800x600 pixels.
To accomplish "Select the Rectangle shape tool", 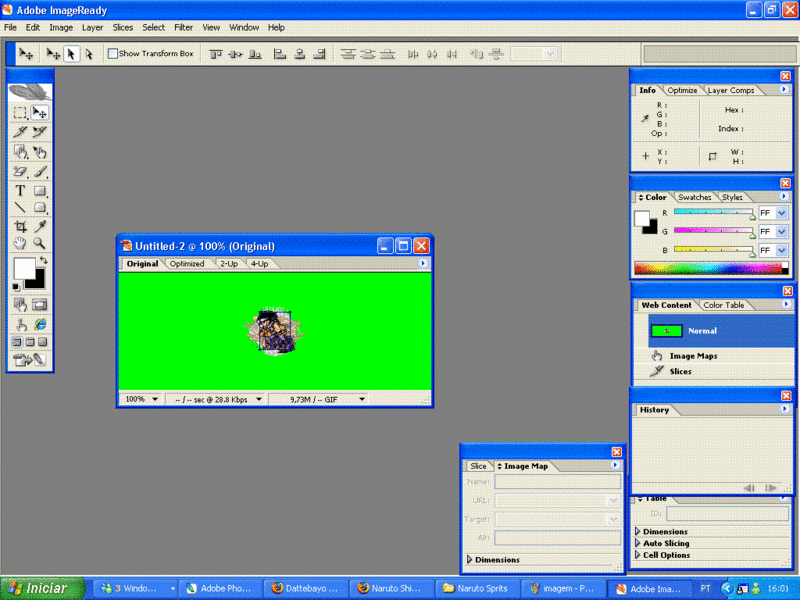I will click(39, 191).
